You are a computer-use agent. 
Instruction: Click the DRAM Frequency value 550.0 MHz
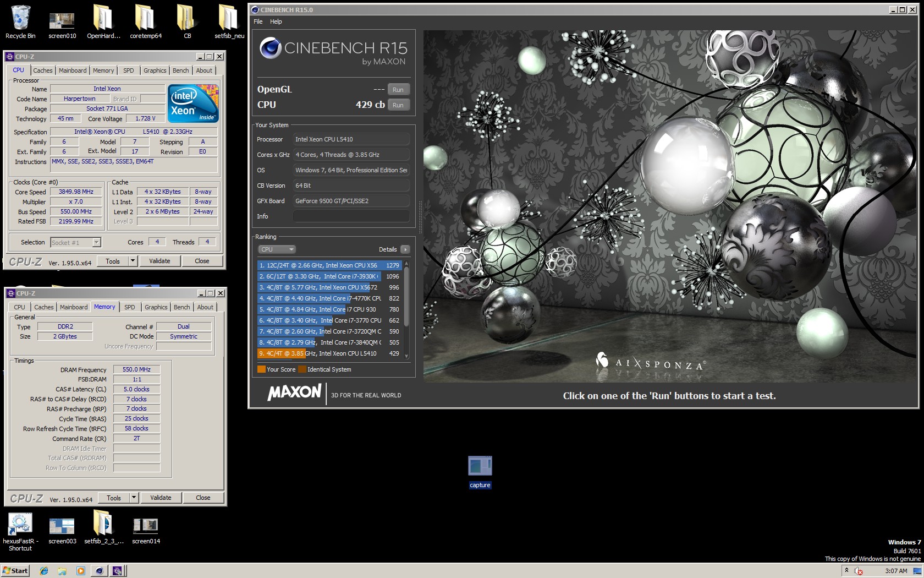[136, 370]
